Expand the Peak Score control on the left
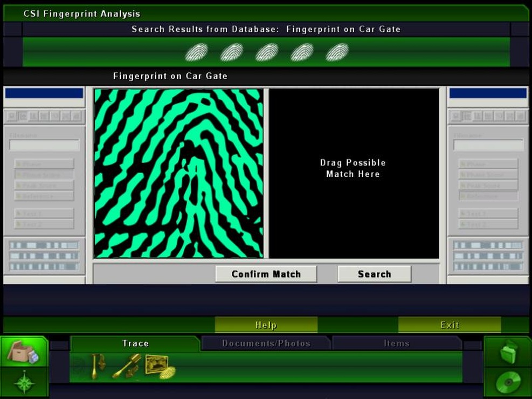Image resolution: width=532 pixels, height=399 pixels. (43, 185)
